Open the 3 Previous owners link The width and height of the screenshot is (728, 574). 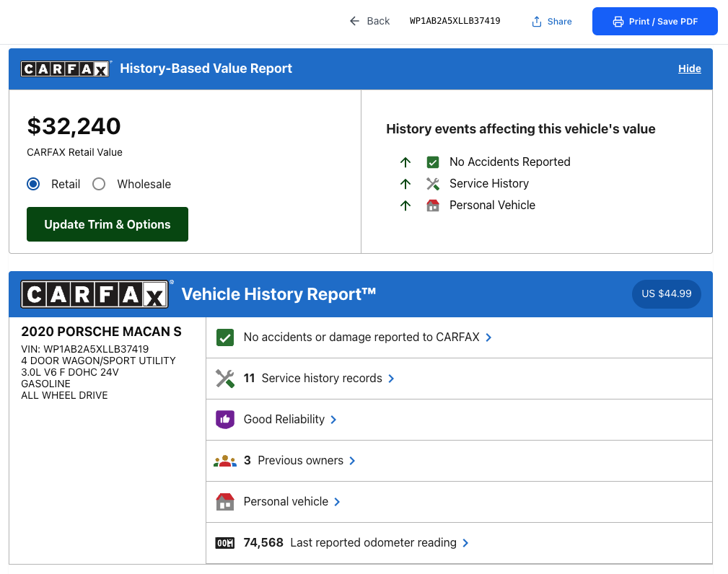pos(299,461)
